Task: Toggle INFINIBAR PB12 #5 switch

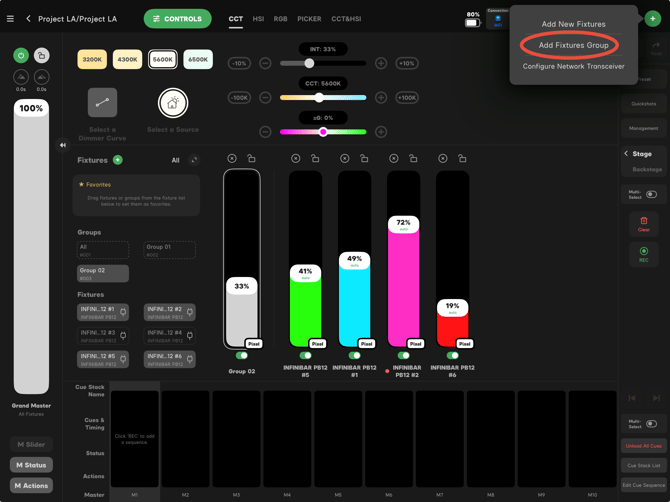Action: tap(305, 355)
